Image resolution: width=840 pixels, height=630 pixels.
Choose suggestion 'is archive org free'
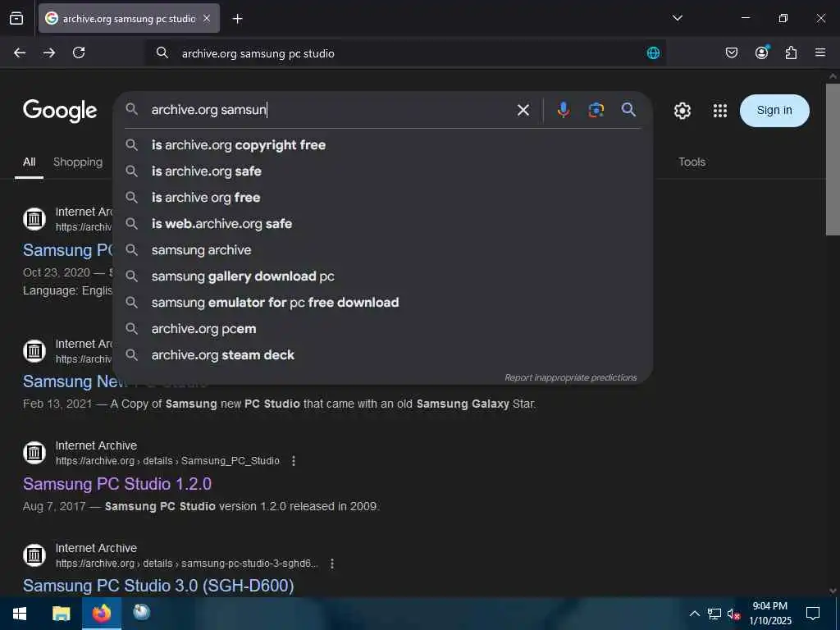(382, 198)
